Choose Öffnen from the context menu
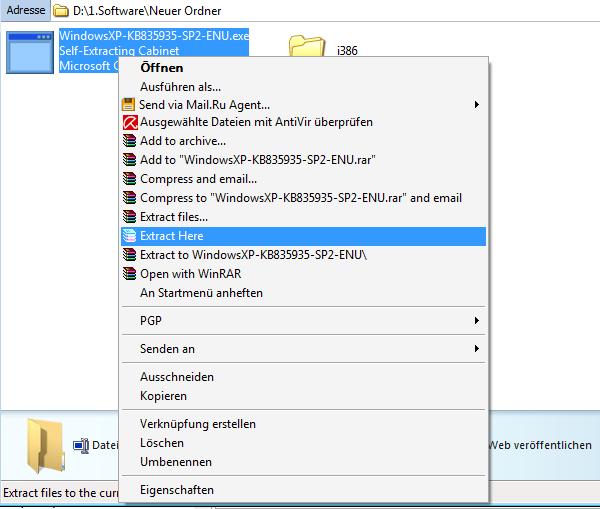The image size is (600, 509). click(303, 68)
